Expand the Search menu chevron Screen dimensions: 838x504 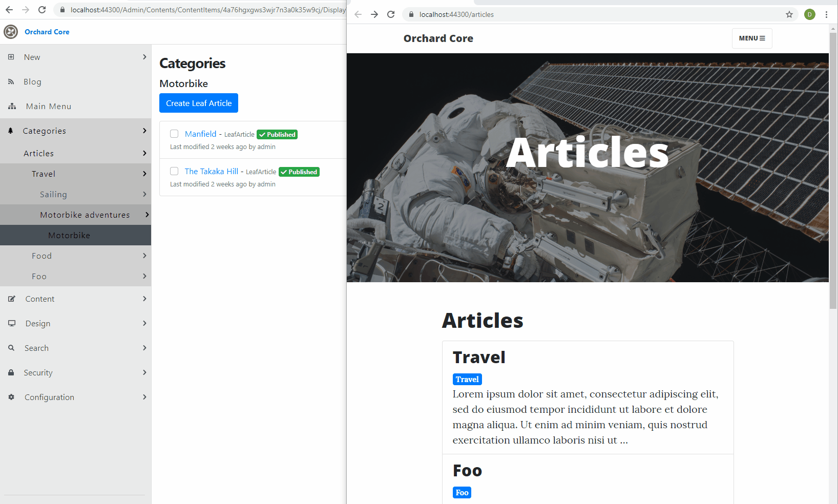144,348
